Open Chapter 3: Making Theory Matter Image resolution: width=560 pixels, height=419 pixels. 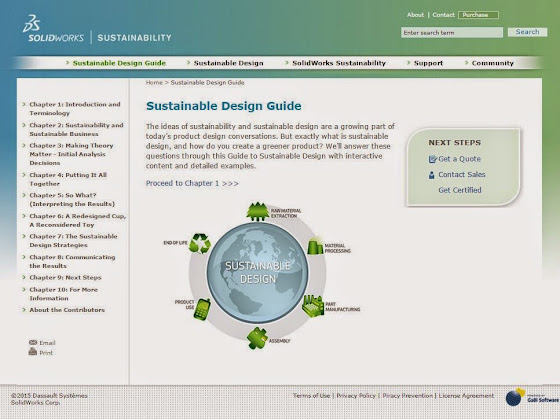[71, 154]
